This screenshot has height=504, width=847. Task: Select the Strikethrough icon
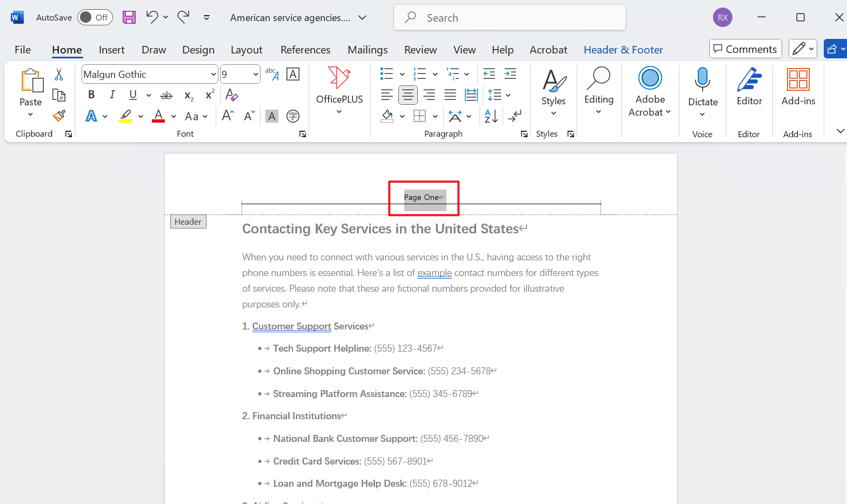click(166, 95)
